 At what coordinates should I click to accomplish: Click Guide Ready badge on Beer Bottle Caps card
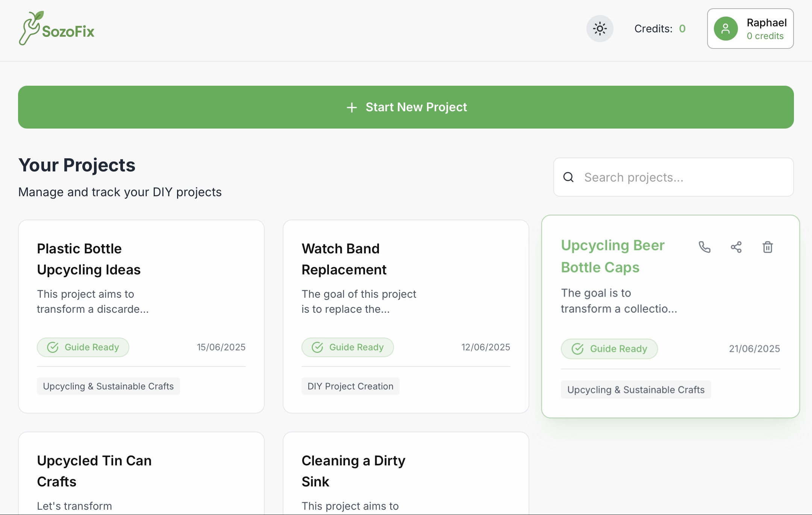pos(609,349)
